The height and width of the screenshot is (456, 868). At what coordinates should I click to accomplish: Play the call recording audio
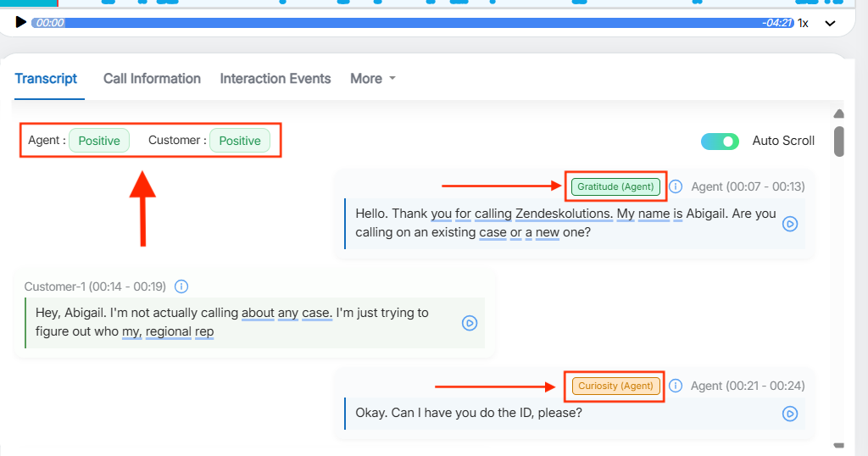pos(21,22)
